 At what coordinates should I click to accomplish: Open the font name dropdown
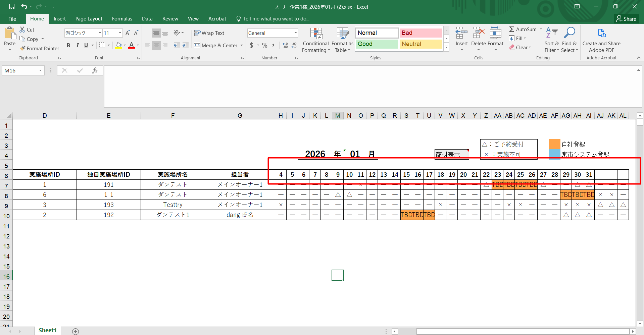[x=100, y=33]
